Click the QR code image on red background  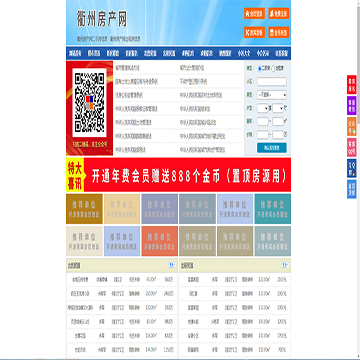89,103
